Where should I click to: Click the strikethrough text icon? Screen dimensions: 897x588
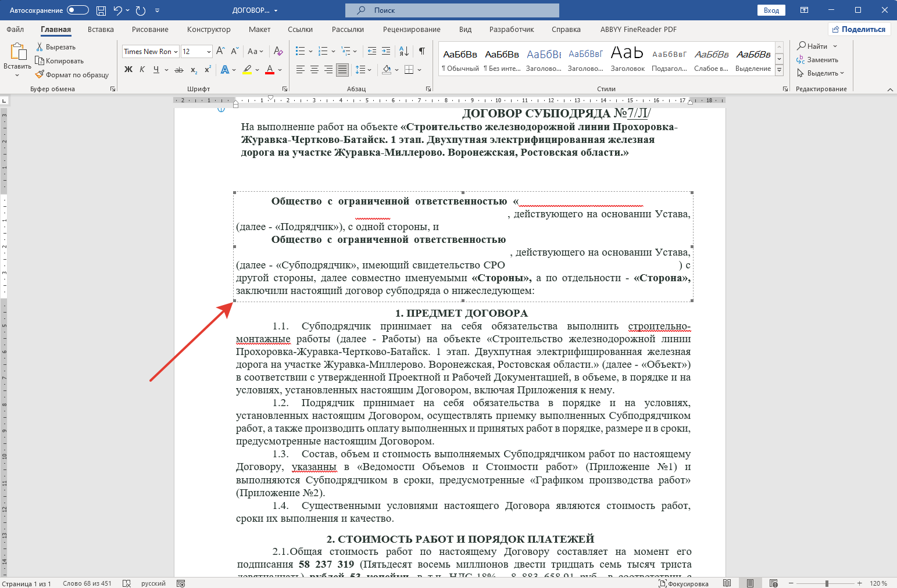[x=179, y=70]
